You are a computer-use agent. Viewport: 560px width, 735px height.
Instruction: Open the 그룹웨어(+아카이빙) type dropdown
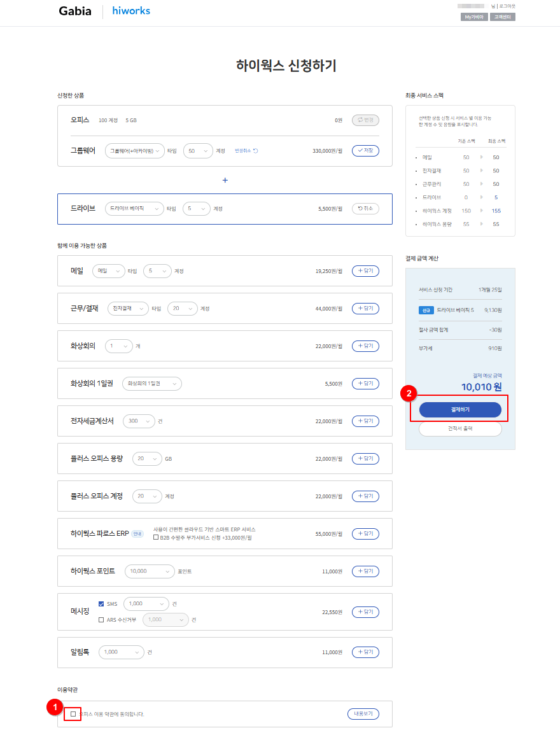pyautogui.click(x=135, y=151)
